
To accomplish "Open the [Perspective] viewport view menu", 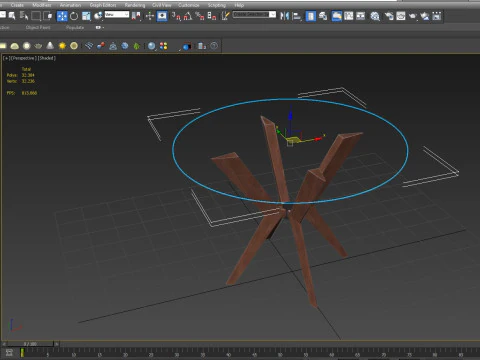I will tap(23, 58).
